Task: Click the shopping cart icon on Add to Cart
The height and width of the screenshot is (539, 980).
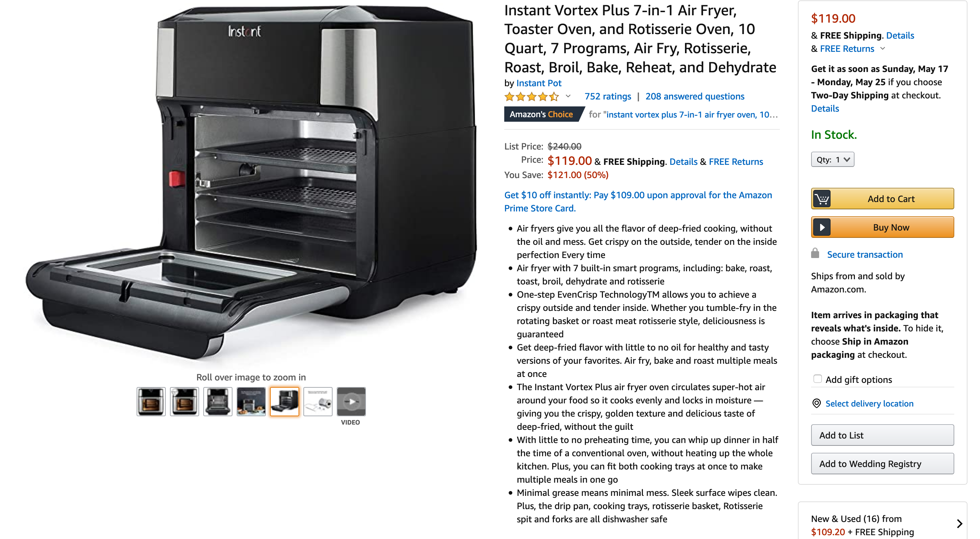Action: [x=822, y=199]
